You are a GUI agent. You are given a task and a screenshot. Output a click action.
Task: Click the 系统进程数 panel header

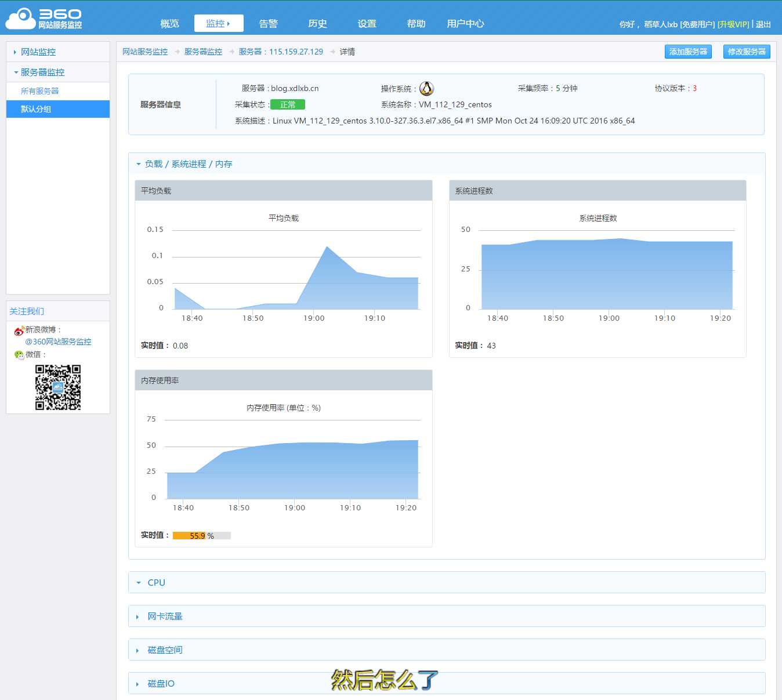pyautogui.click(x=598, y=191)
